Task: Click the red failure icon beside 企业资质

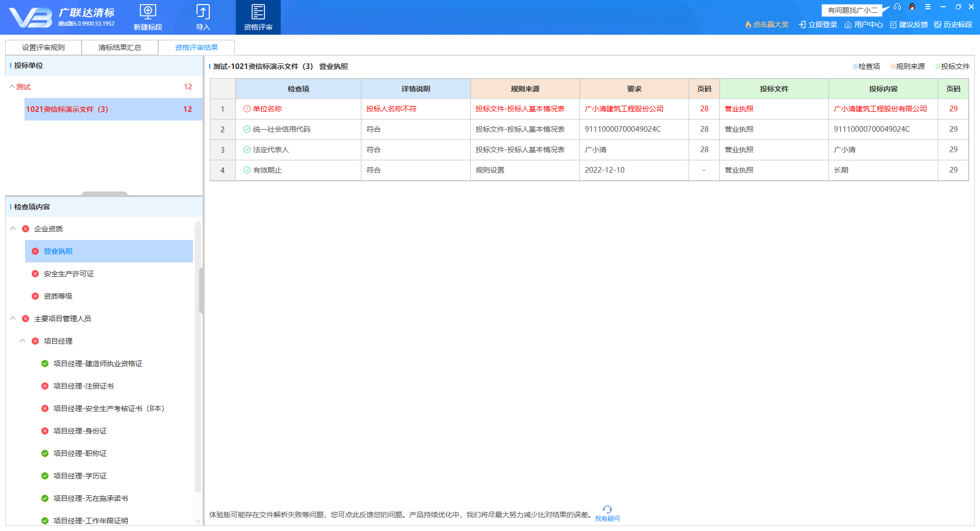Action: point(26,229)
